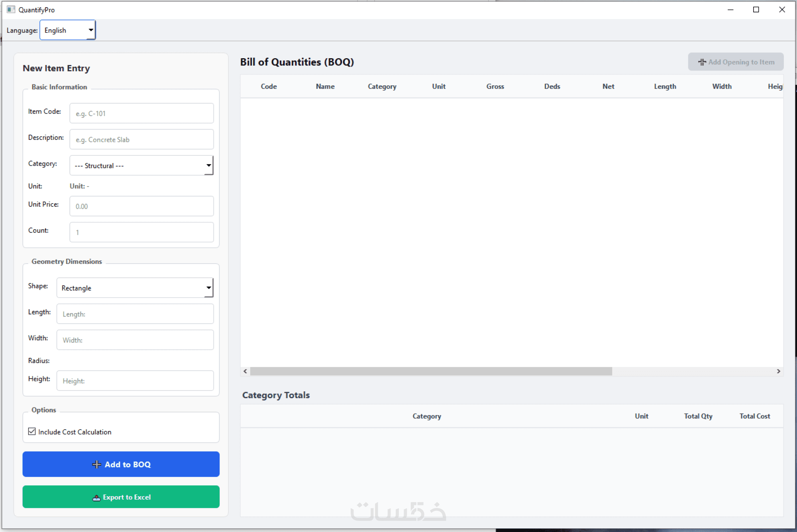797x532 pixels.
Task: Minimize the QuantifyPro window
Action: coord(730,10)
